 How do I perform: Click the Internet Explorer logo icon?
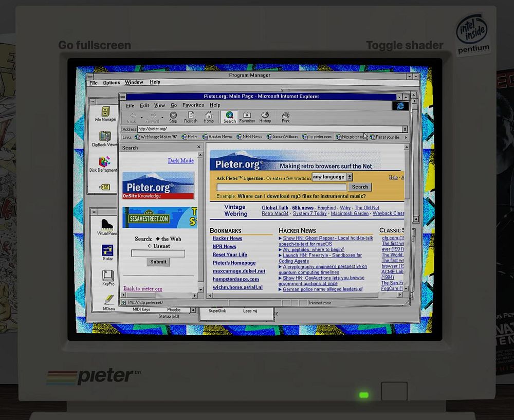400,106
